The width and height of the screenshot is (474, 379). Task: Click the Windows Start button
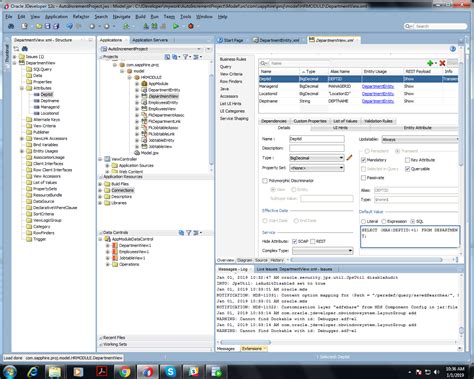point(9,372)
